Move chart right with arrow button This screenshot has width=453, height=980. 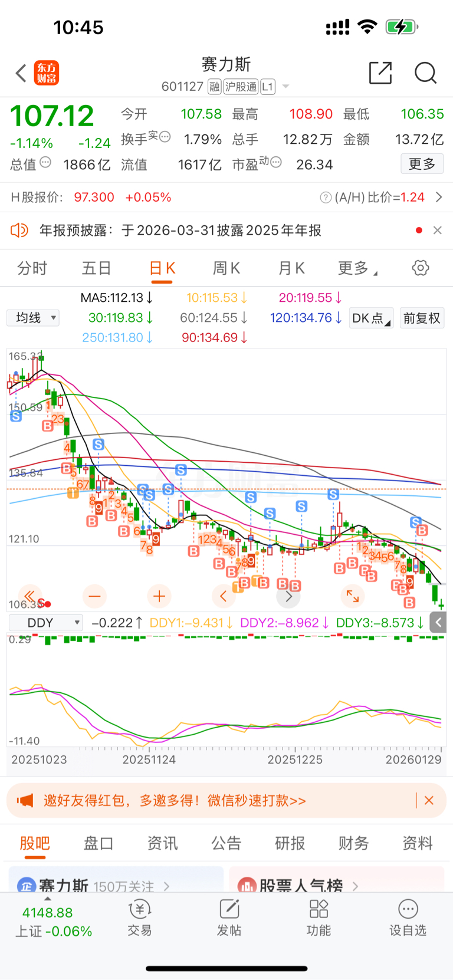[288, 597]
